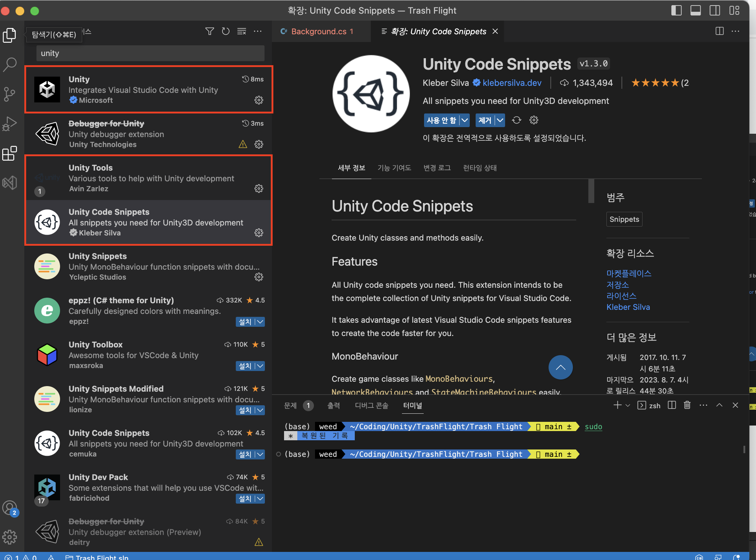Screen dimensions: 756x560
Task: Click the extension detail page scrollbar
Action: click(x=591, y=191)
